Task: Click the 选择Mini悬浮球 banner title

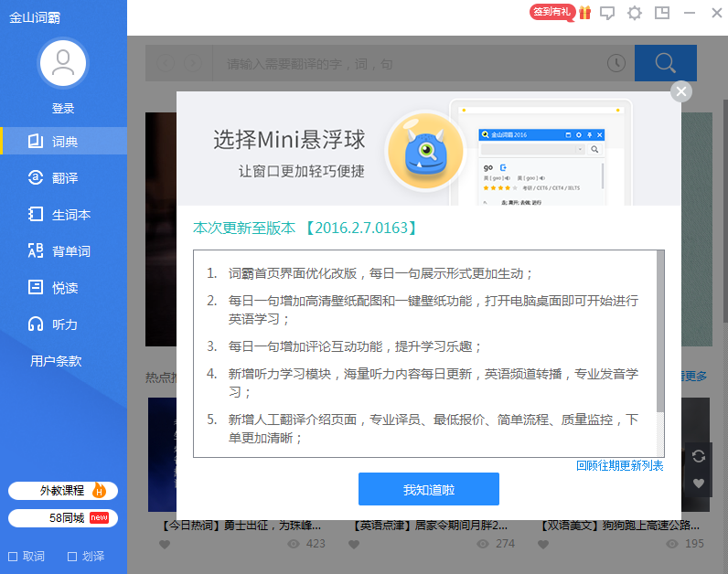Action: [289, 140]
